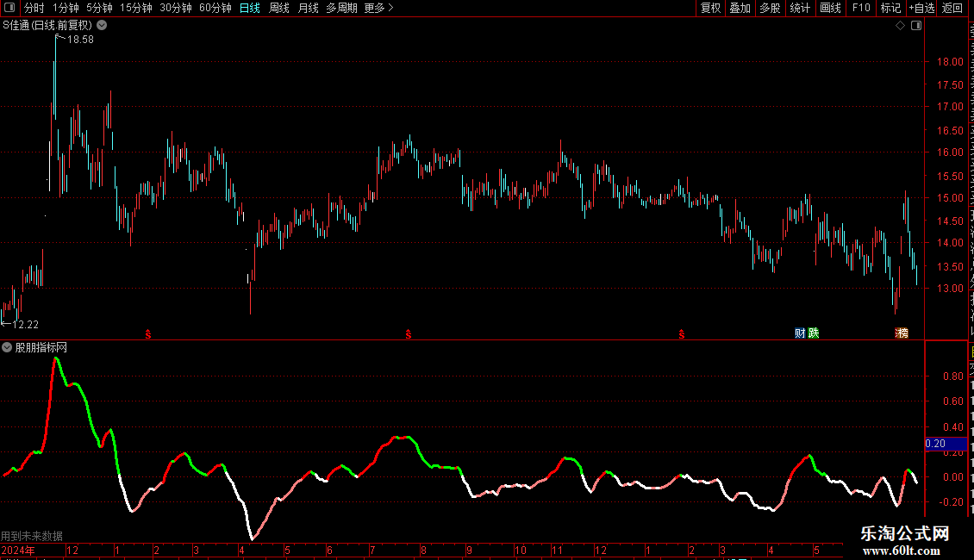Click the 标记 mark button
The width and height of the screenshot is (974, 560).
(x=890, y=8)
